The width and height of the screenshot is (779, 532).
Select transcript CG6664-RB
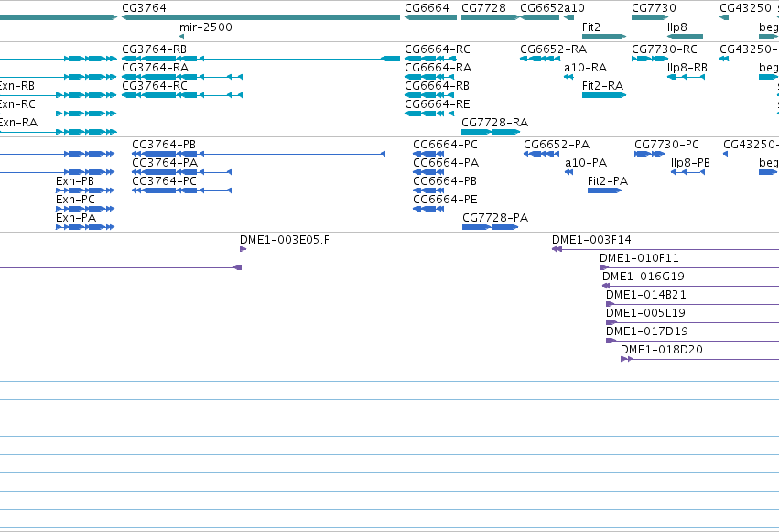click(429, 95)
